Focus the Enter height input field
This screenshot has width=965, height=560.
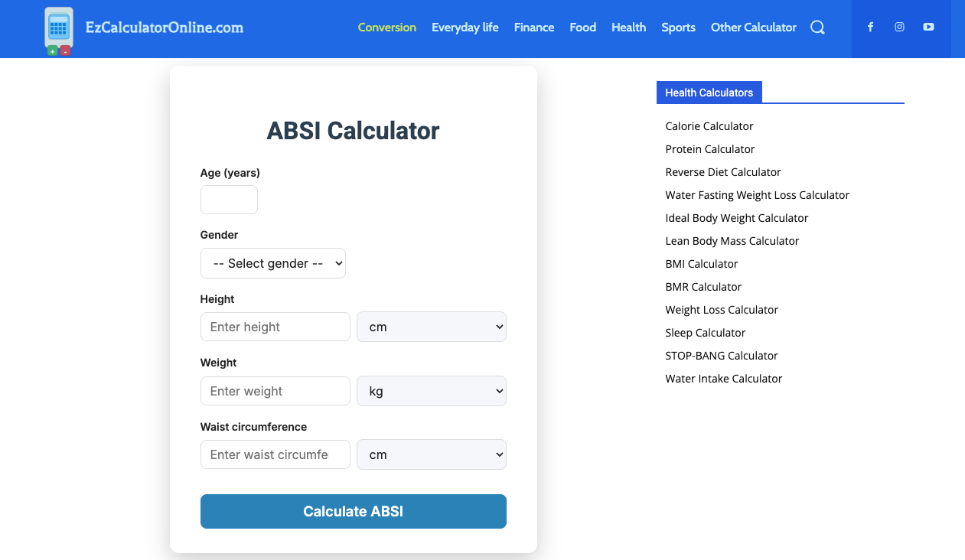tap(275, 327)
